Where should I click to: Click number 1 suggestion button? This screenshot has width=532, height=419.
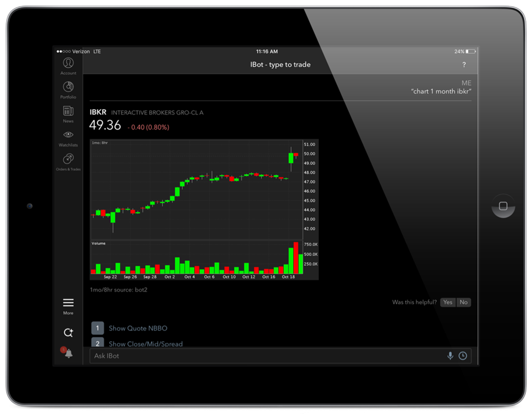point(97,328)
